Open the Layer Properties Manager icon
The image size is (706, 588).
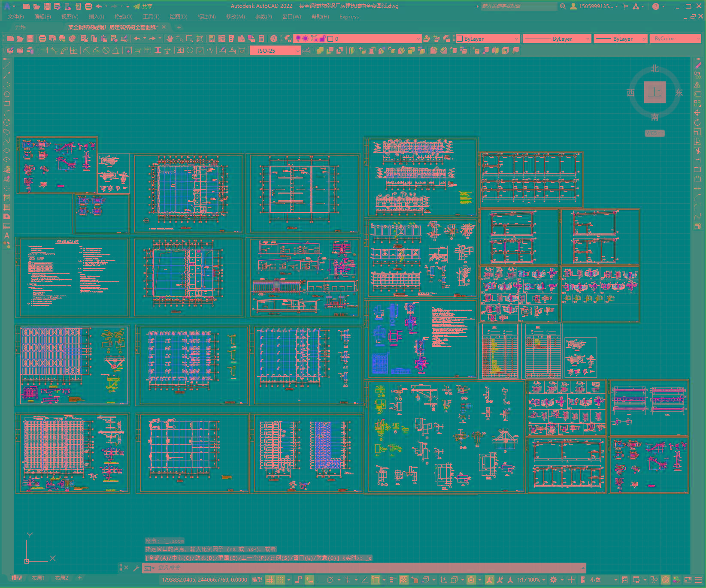(x=288, y=39)
